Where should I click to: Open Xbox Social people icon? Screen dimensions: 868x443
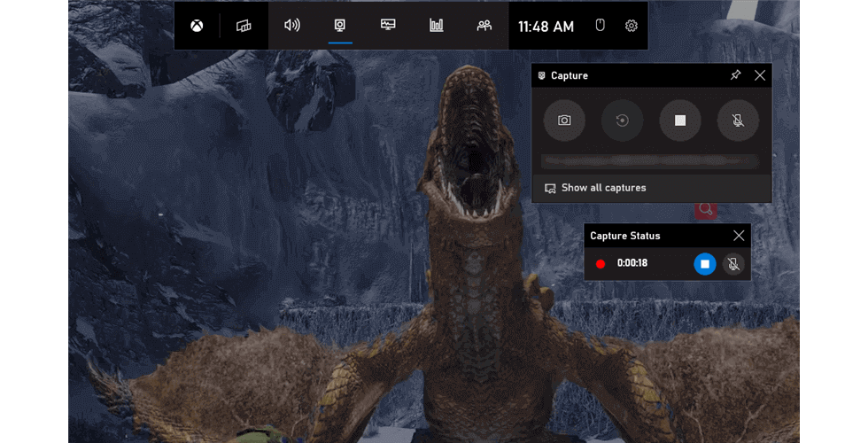[484, 26]
